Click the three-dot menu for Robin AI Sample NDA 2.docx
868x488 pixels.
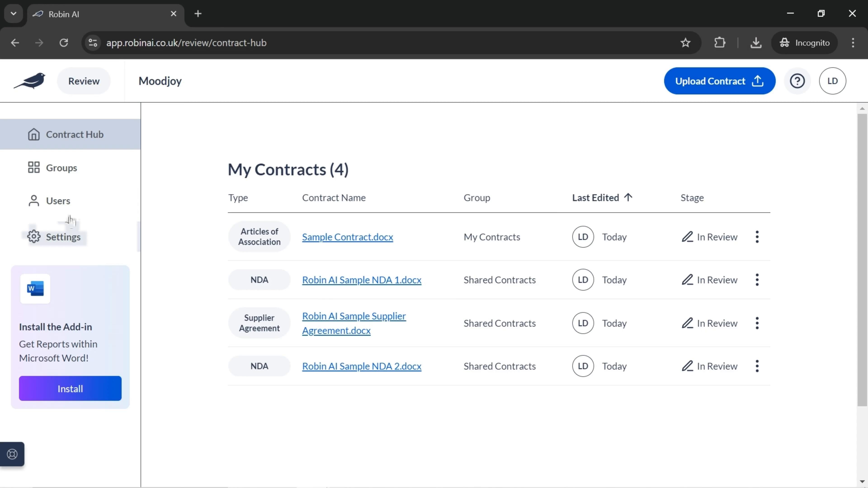point(758,366)
